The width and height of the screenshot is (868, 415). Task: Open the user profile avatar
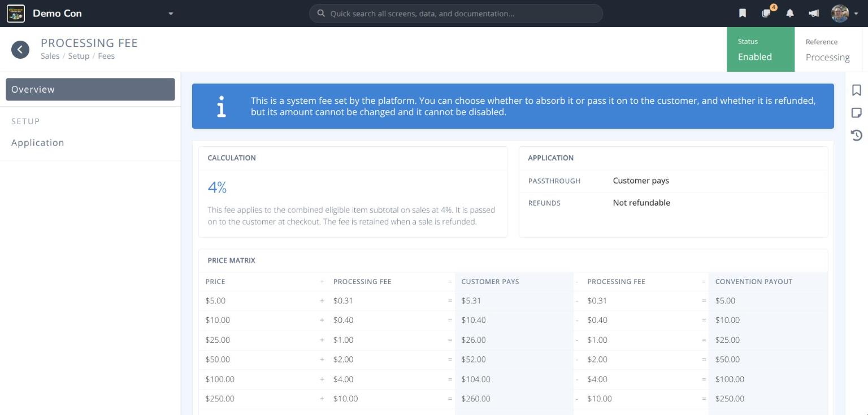click(x=840, y=14)
